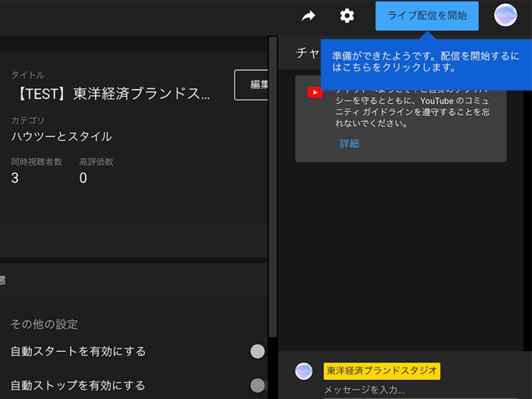Click the yellow 東洋経済ブランドスタジオ name badge
The height and width of the screenshot is (399, 532).
coord(382,371)
